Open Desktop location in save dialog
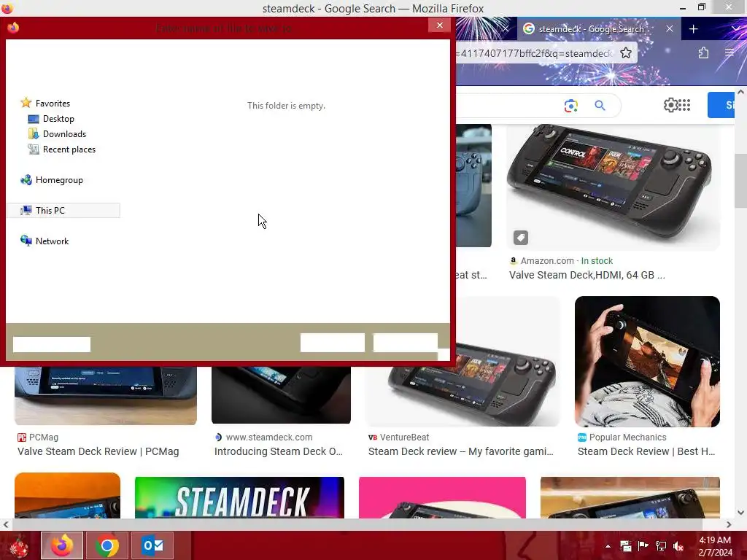The height and width of the screenshot is (560, 747). coord(58,119)
